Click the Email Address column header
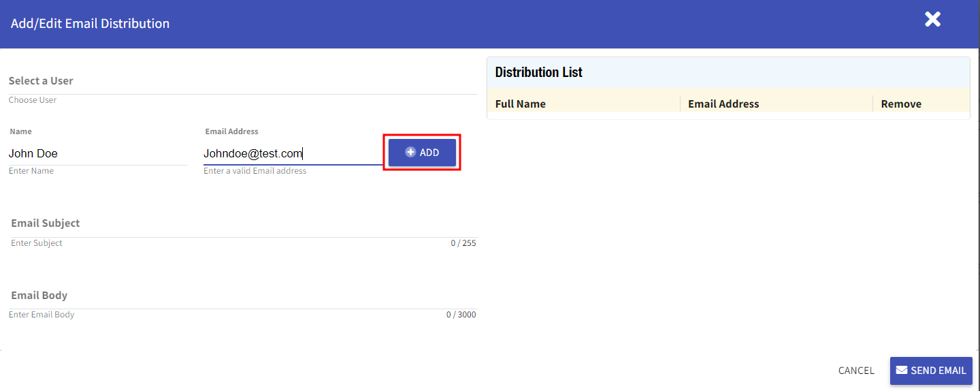 coord(723,104)
